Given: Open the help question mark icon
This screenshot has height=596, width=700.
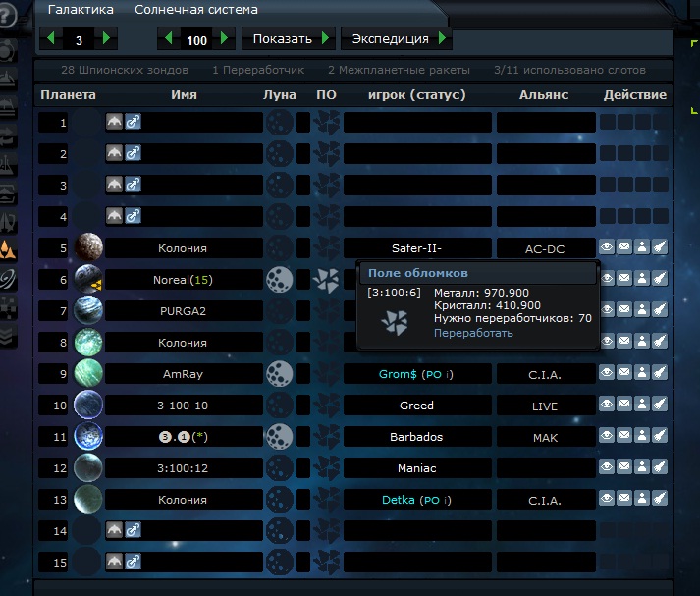Looking at the screenshot, I should pos(6,15).
